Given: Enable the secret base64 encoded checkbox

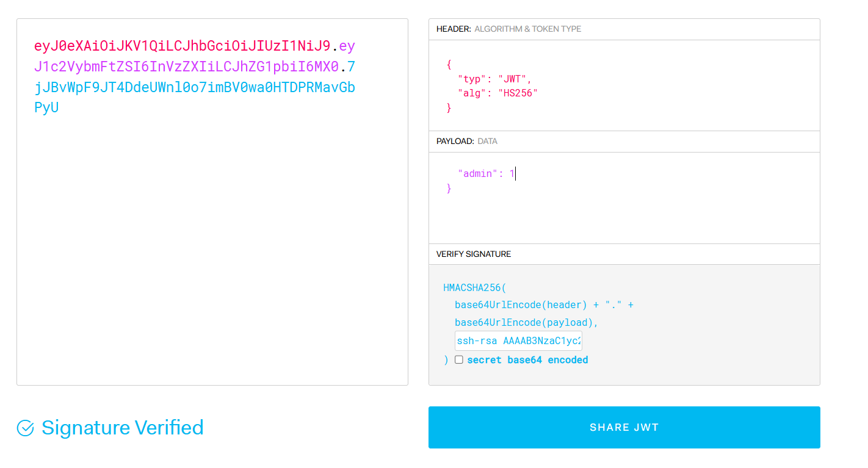Looking at the screenshot, I should 459,360.
